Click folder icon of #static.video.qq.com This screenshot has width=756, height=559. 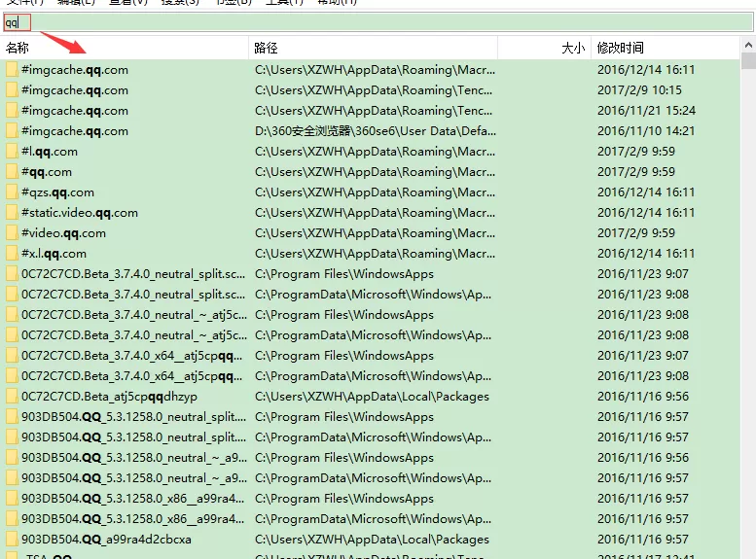[x=12, y=213]
